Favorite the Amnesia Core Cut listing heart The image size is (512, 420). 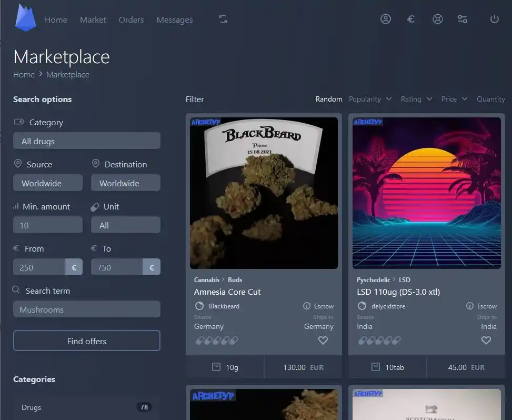(x=323, y=341)
